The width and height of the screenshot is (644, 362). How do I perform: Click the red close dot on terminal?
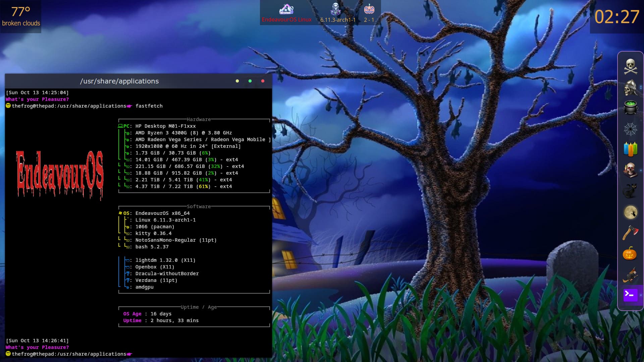tap(263, 81)
